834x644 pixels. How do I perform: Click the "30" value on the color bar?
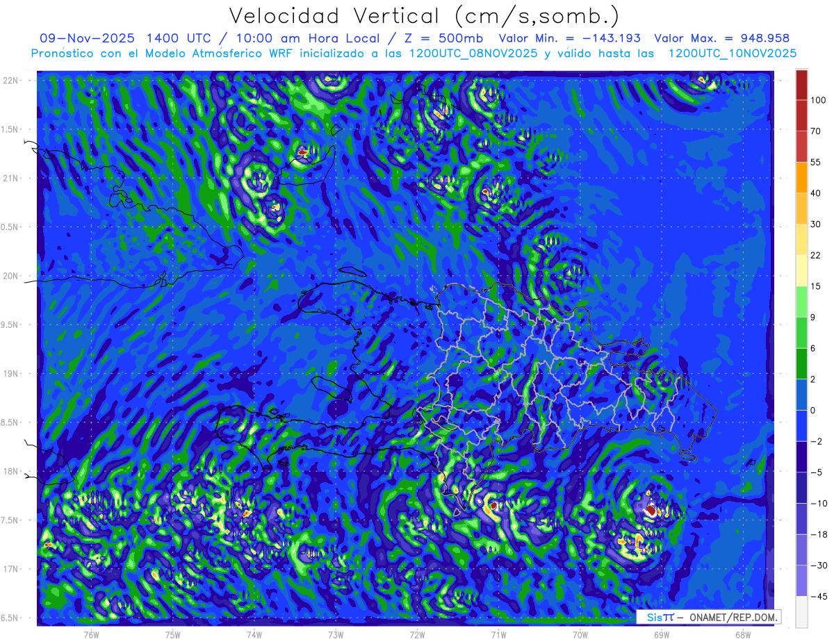coord(816,224)
